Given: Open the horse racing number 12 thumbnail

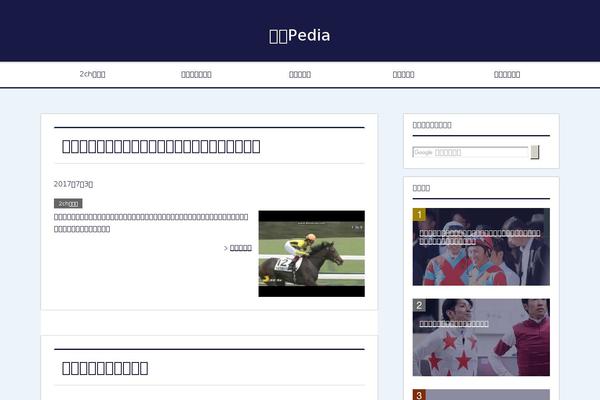Looking at the screenshot, I should point(311,253).
